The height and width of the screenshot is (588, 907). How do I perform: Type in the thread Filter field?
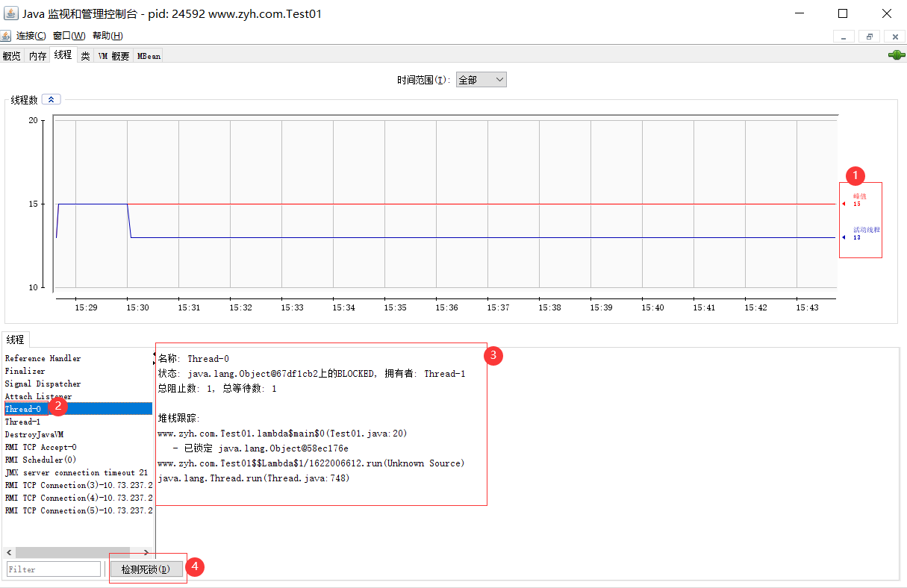tap(54, 569)
